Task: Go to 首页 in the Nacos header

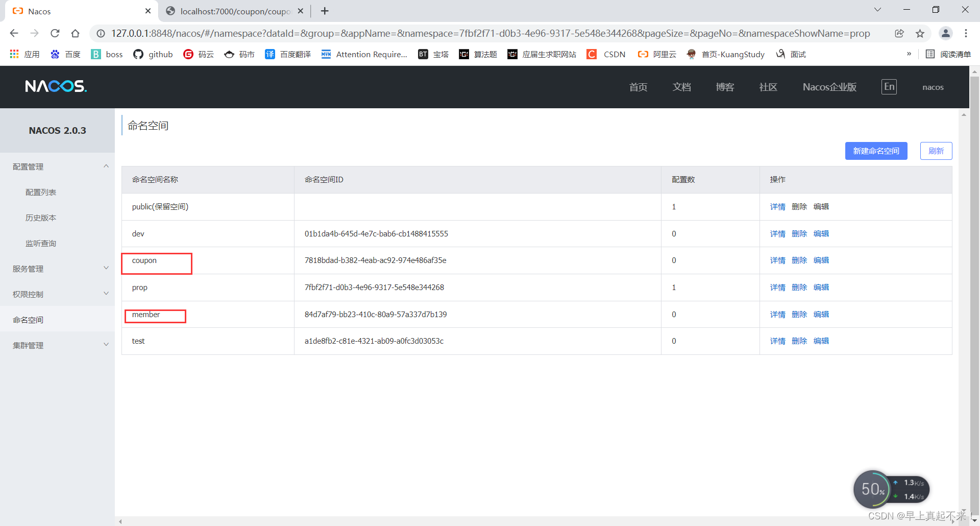Action: click(638, 87)
